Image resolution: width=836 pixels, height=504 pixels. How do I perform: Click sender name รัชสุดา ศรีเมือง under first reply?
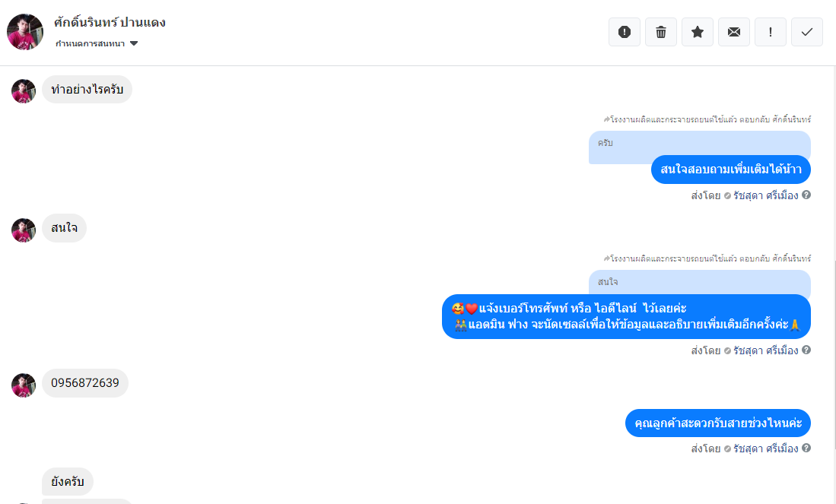click(765, 195)
